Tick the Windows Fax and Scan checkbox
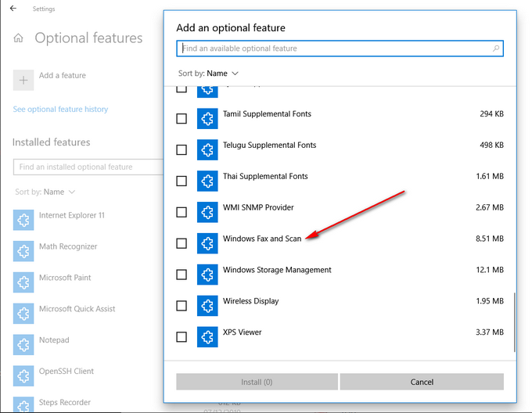 click(182, 243)
